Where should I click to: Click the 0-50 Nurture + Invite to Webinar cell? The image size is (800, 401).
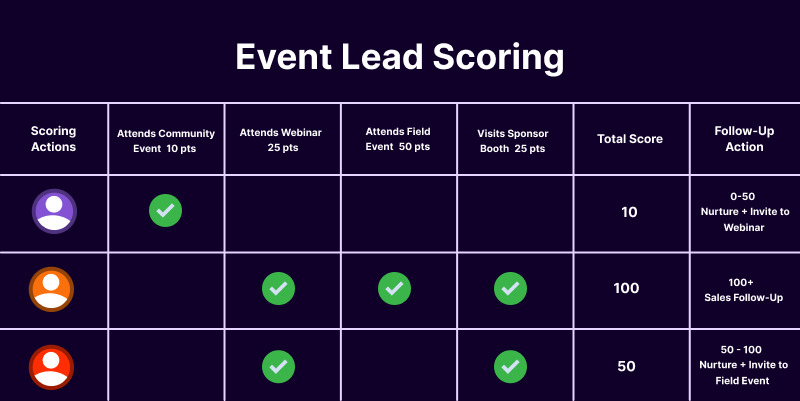(742, 211)
